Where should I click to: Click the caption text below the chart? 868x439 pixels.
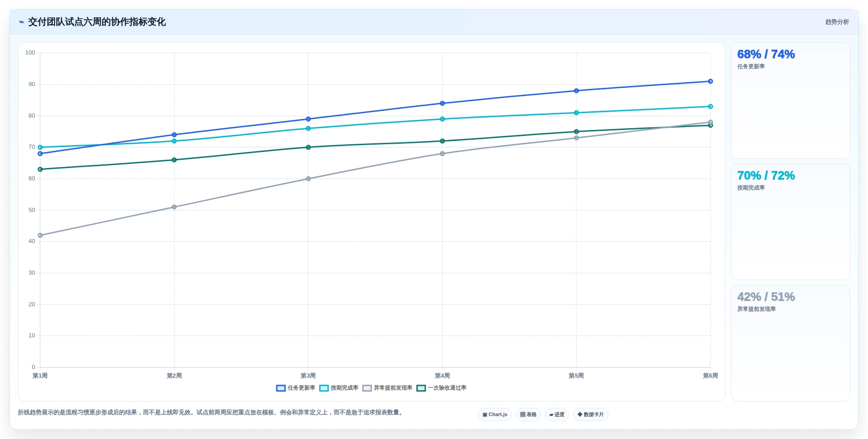click(x=211, y=412)
